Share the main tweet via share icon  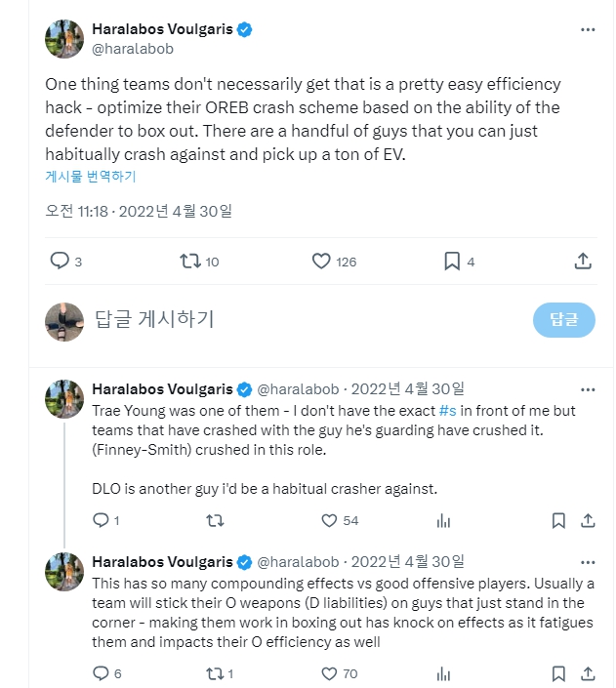pos(583,261)
